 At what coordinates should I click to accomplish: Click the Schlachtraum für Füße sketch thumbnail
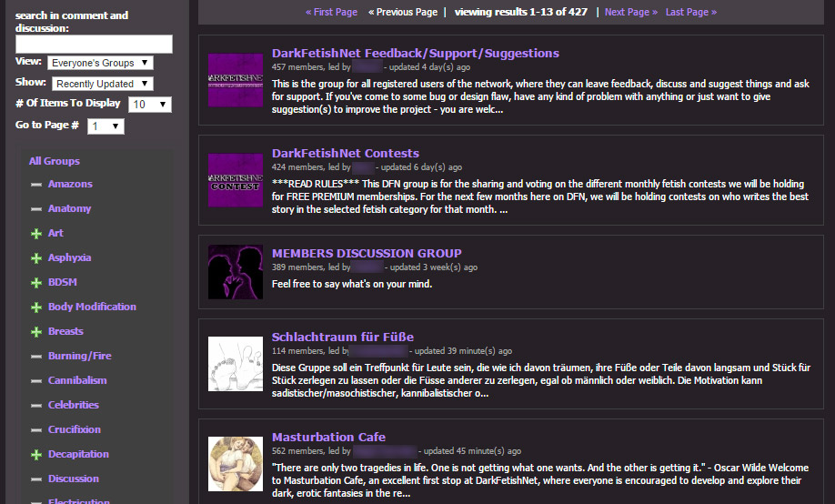(236, 364)
